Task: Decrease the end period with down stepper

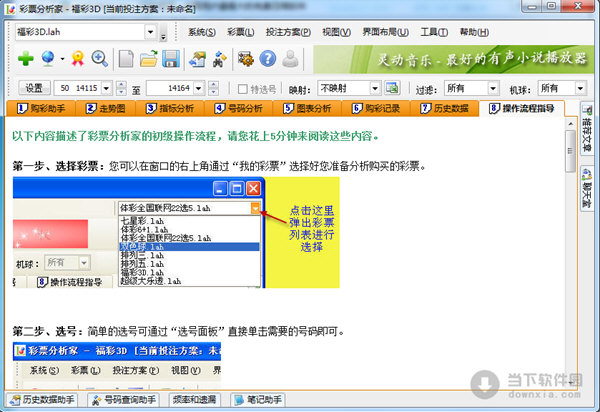Action: tap(214, 92)
